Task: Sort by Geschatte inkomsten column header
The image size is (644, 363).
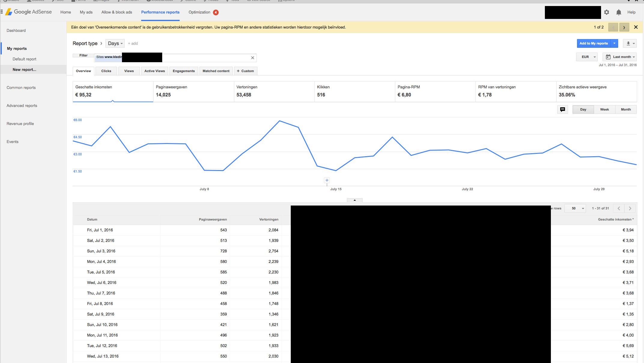Action: tap(616, 219)
